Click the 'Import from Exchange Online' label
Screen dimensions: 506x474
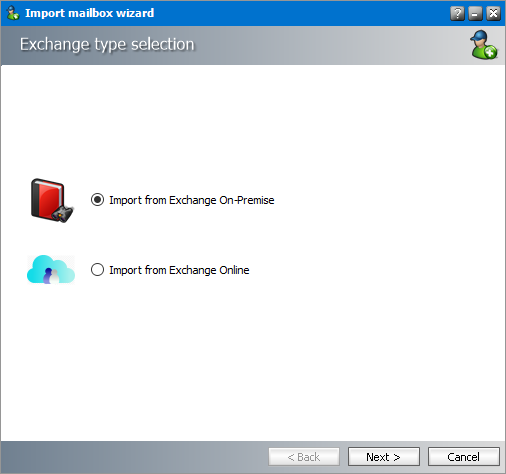coord(179,270)
